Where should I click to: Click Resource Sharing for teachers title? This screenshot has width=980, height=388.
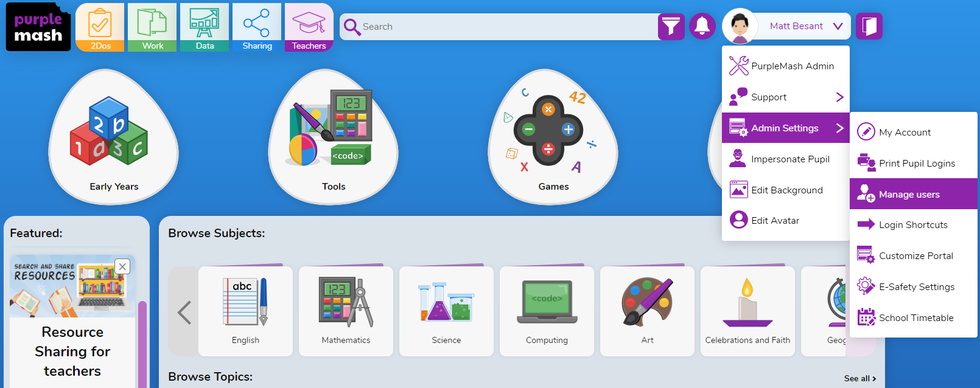72,352
